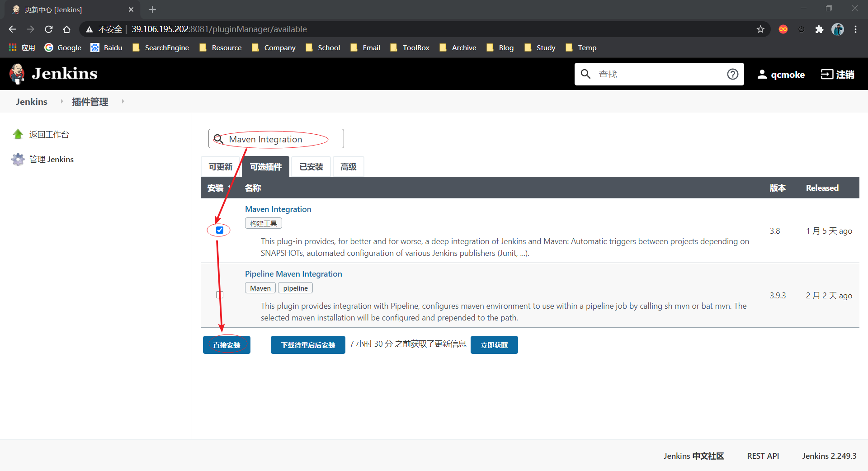Click the 直接安装 button
Image resolution: width=868 pixels, height=471 pixels.
pos(226,345)
